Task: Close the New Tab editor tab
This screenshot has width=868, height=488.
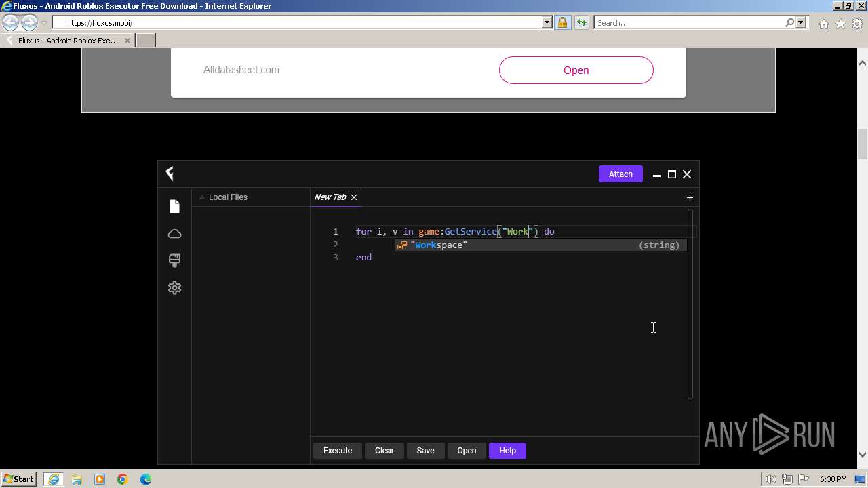Action: (354, 197)
